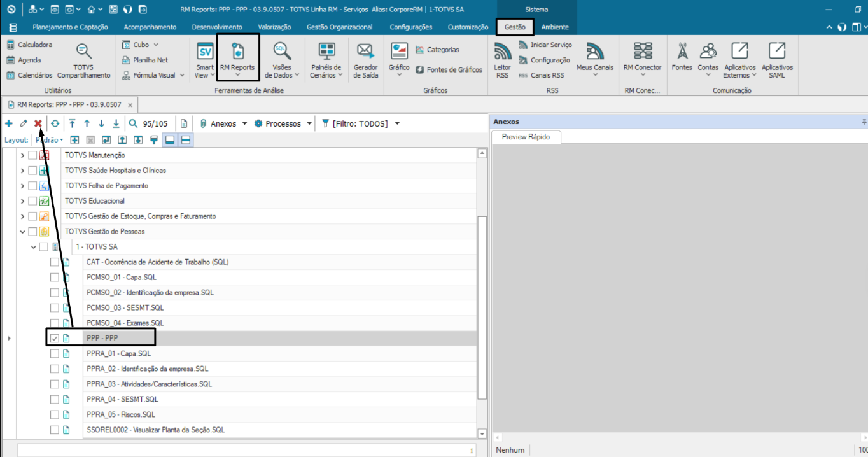Click Iniciar Serviço in RSS group
This screenshot has width=868, height=457.
545,45
